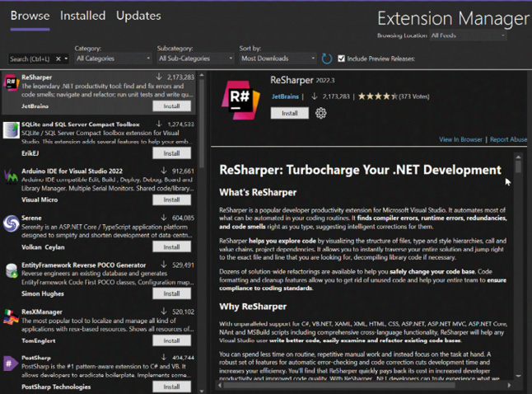Click the 912,661 download count
Viewport: 532px width, 394px height.
[x=183, y=171]
